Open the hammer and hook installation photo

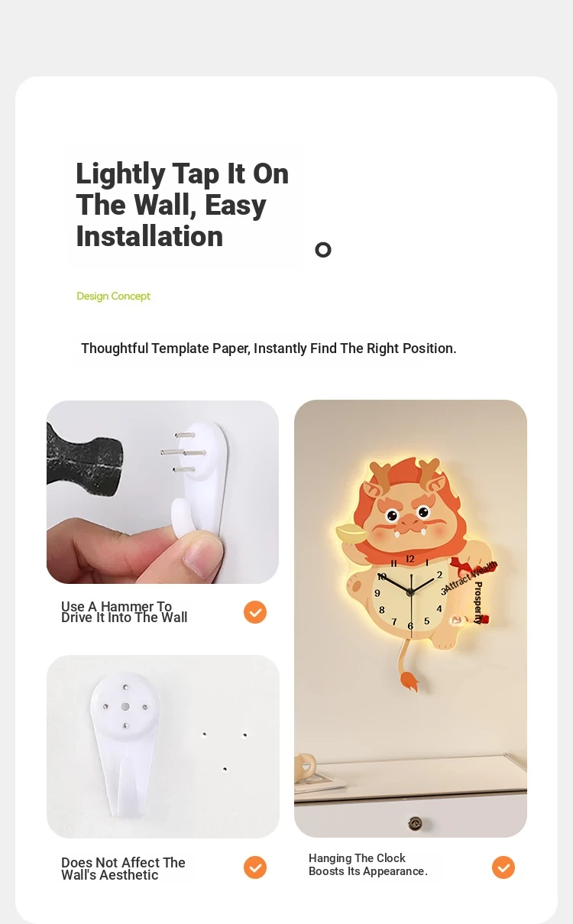(x=163, y=492)
